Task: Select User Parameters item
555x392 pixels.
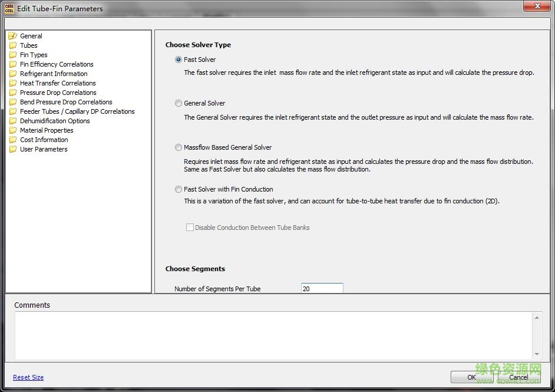Action: (x=44, y=149)
